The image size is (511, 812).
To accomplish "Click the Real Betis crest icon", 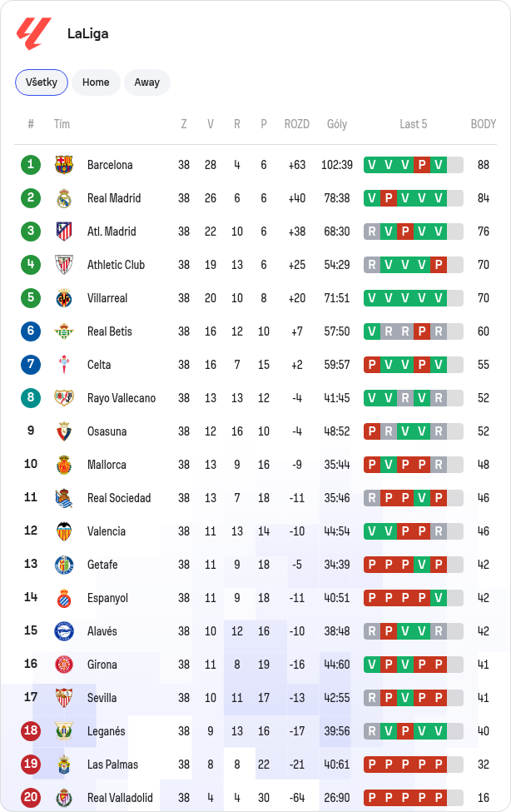I will click(x=64, y=331).
